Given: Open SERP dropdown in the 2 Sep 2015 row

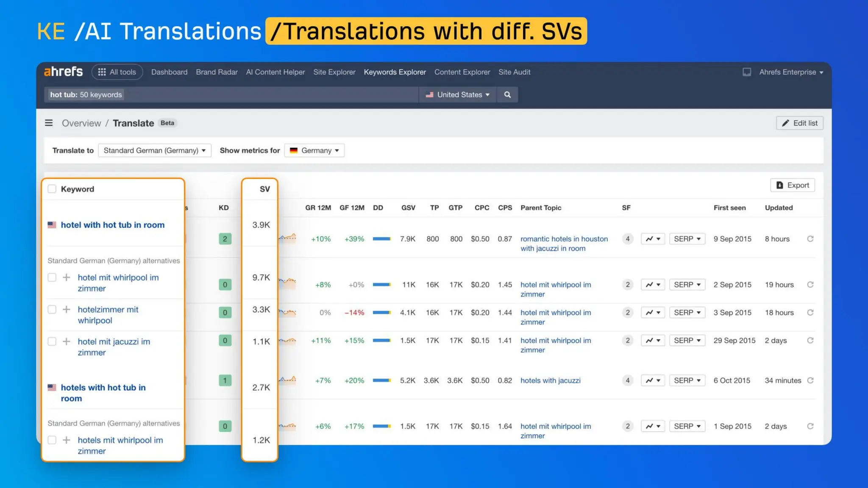Looking at the screenshot, I should tap(687, 285).
